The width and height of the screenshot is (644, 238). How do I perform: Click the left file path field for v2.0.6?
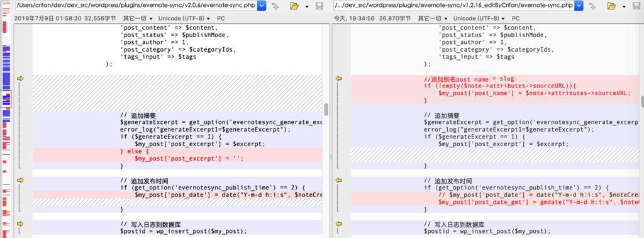[136, 6]
